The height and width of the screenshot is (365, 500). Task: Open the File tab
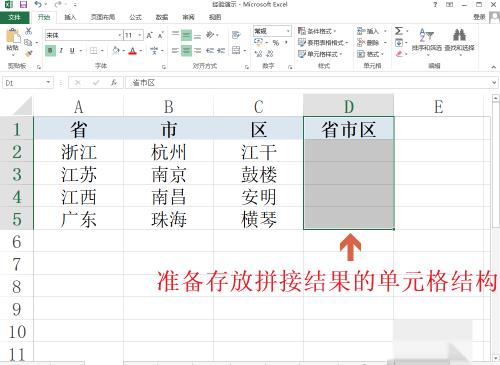(14, 17)
